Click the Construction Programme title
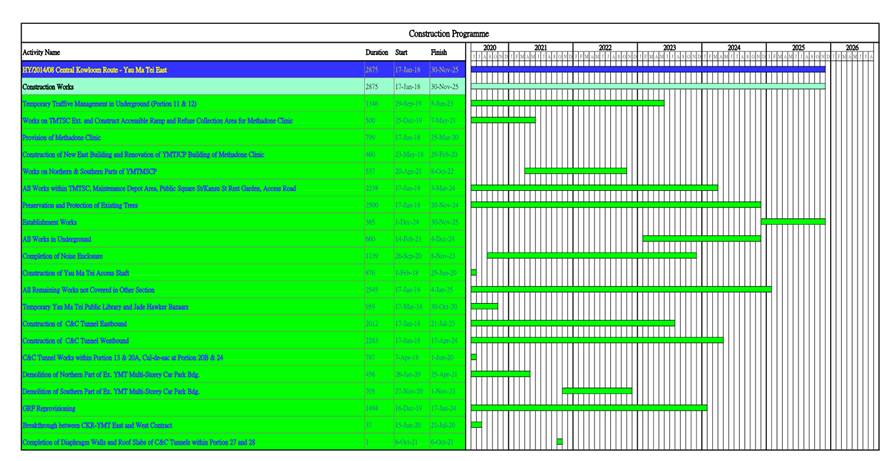Viewport: 892px width, 461px height. tap(448, 34)
